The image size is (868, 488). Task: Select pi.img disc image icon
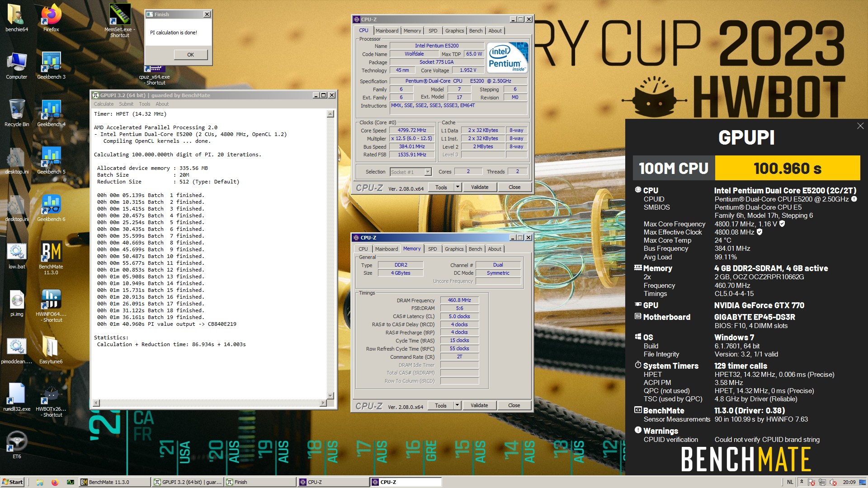point(17,303)
